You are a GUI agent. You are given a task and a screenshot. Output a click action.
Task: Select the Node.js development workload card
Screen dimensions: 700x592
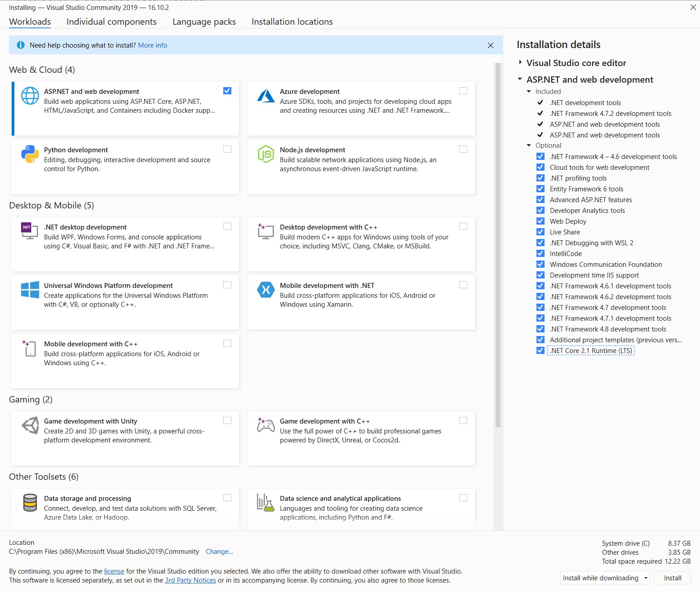(361, 167)
